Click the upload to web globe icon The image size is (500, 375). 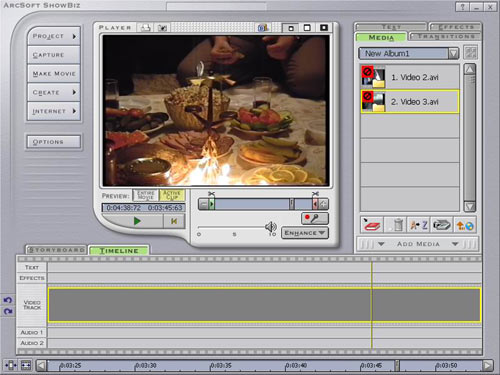click(465, 225)
